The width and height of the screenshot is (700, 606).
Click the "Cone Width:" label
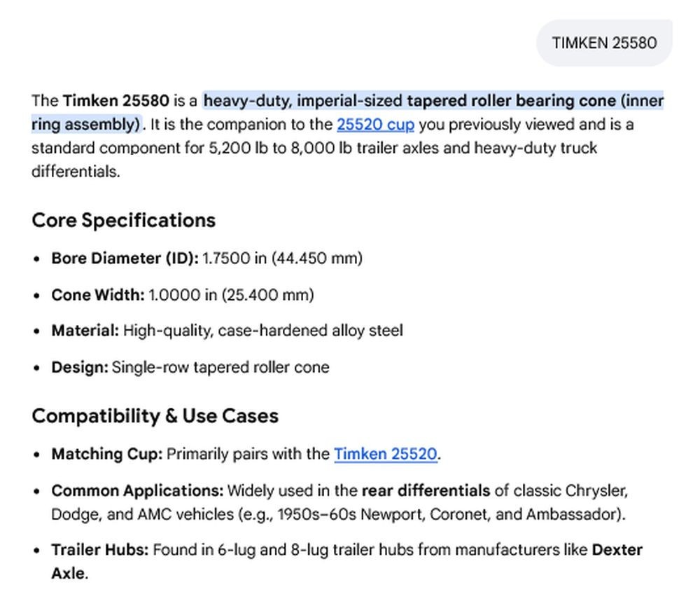point(97,295)
